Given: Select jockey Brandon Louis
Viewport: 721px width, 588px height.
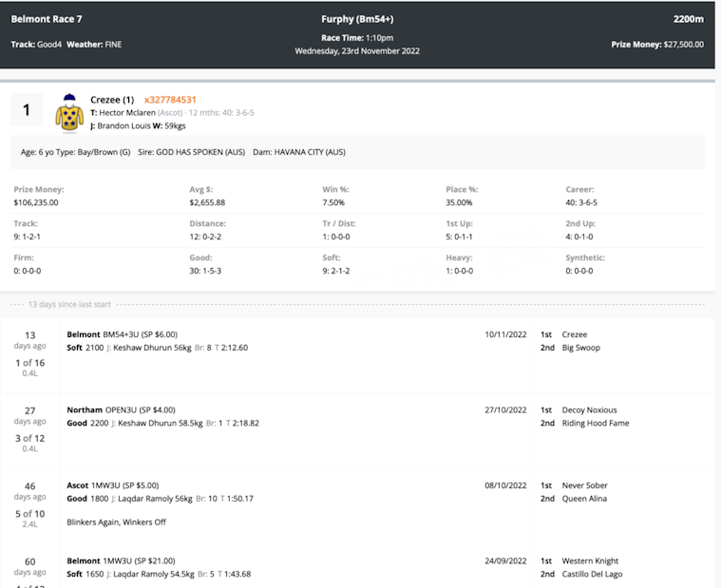Looking at the screenshot, I should (123, 124).
